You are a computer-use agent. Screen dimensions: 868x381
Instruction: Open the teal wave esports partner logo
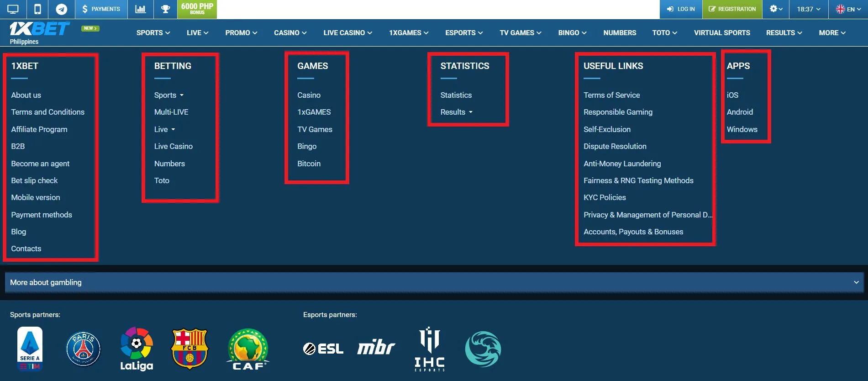tap(483, 349)
